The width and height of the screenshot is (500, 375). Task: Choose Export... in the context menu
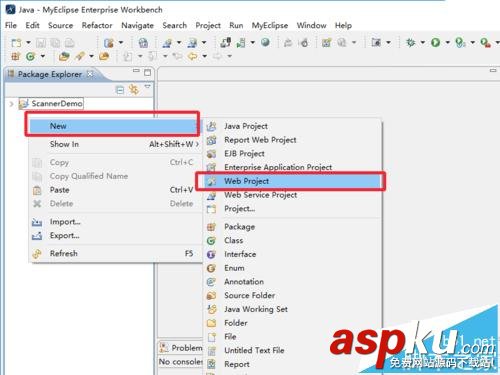[115, 235]
